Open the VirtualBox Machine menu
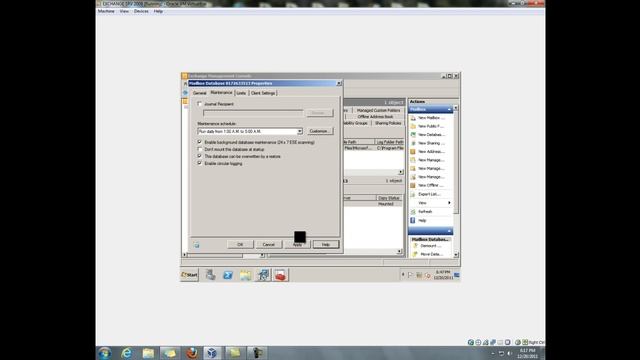Viewport: 640px width, 360px height. (x=106, y=11)
